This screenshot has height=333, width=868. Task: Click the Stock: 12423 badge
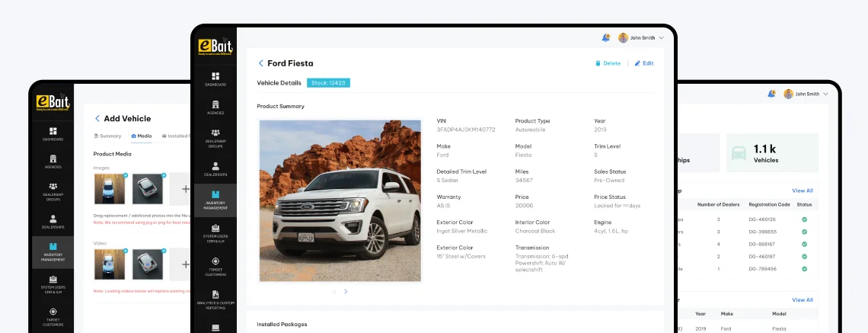[x=328, y=82]
